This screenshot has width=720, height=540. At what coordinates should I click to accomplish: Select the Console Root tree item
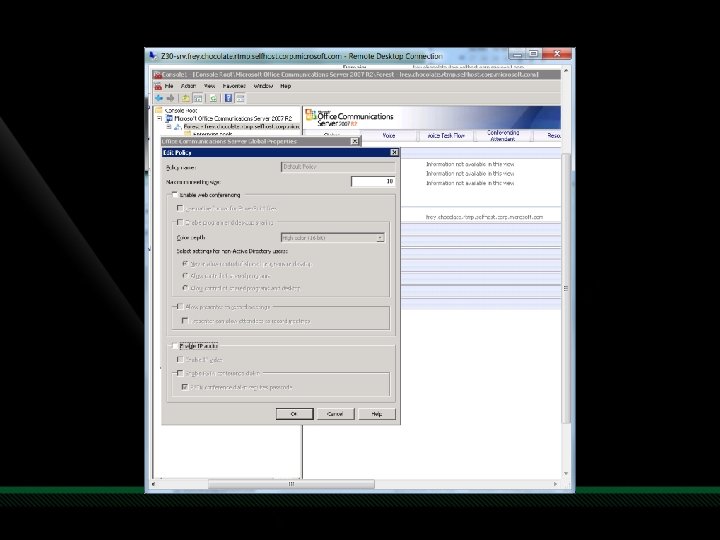[181, 110]
